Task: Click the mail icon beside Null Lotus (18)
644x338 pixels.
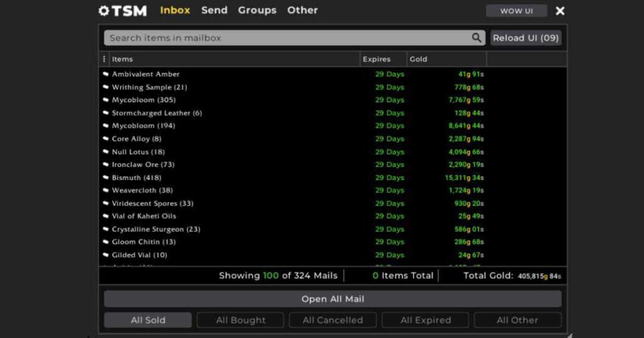Action: pos(106,152)
